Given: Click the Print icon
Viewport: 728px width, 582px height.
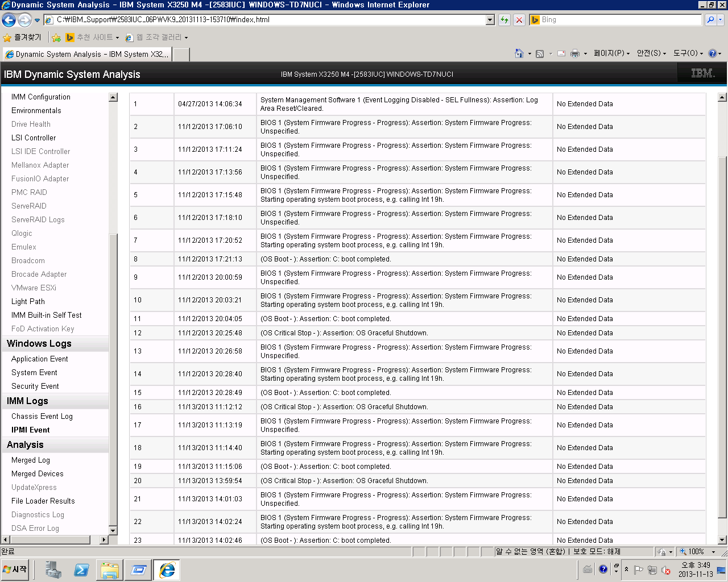Looking at the screenshot, I should [x=575, y=53].
